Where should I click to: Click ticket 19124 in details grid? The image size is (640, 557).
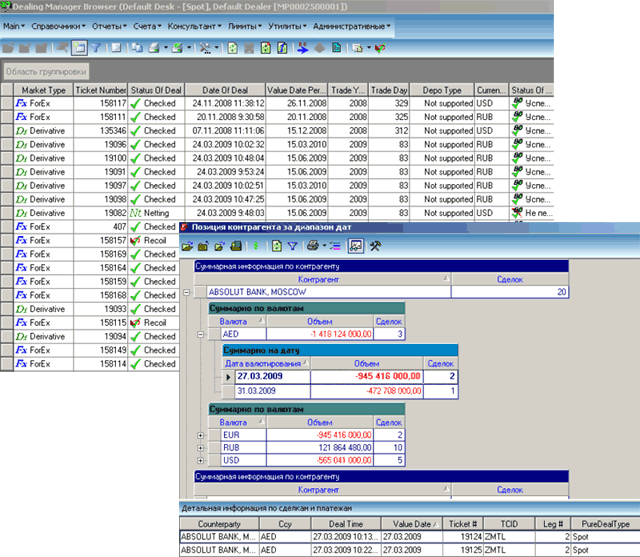[x=463, y=537]
